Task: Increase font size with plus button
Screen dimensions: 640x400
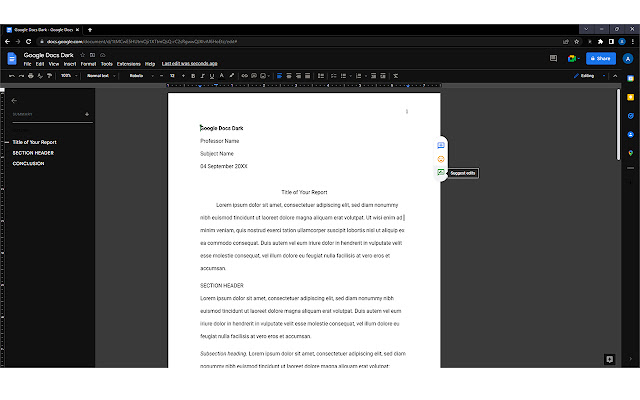Action: click(183, 76)
